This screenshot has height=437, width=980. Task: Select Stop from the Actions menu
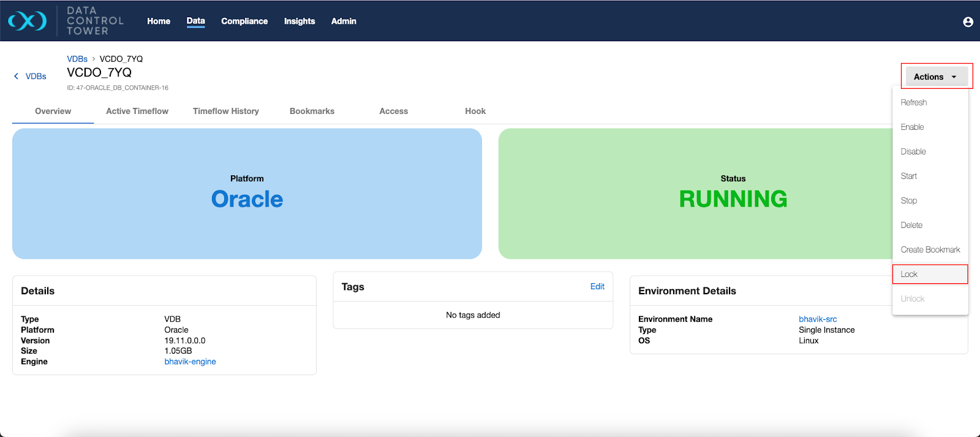tap(909, 201)
